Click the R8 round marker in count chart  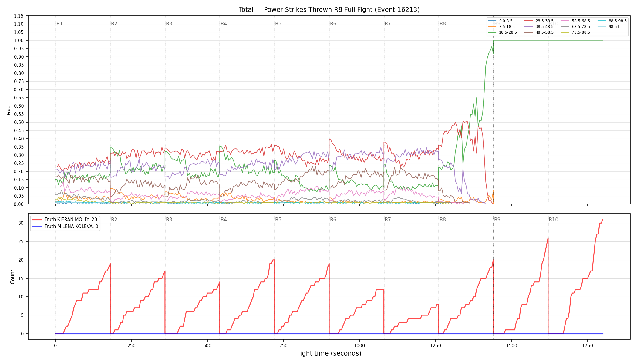[443, 220]
